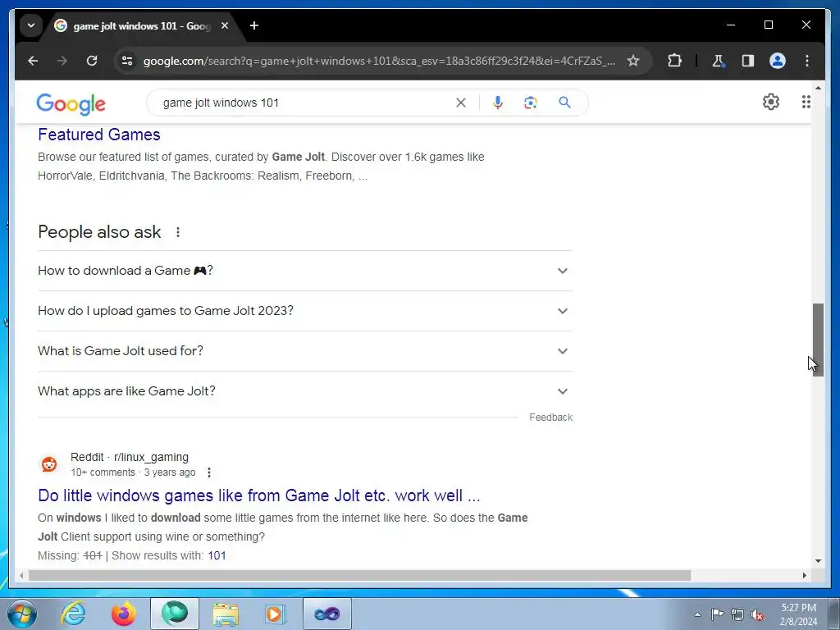Image resolution: width=840 pixels, height=630 pixels.
Task: Open a new tab with plus button
Action: click(x=254, y=25)
